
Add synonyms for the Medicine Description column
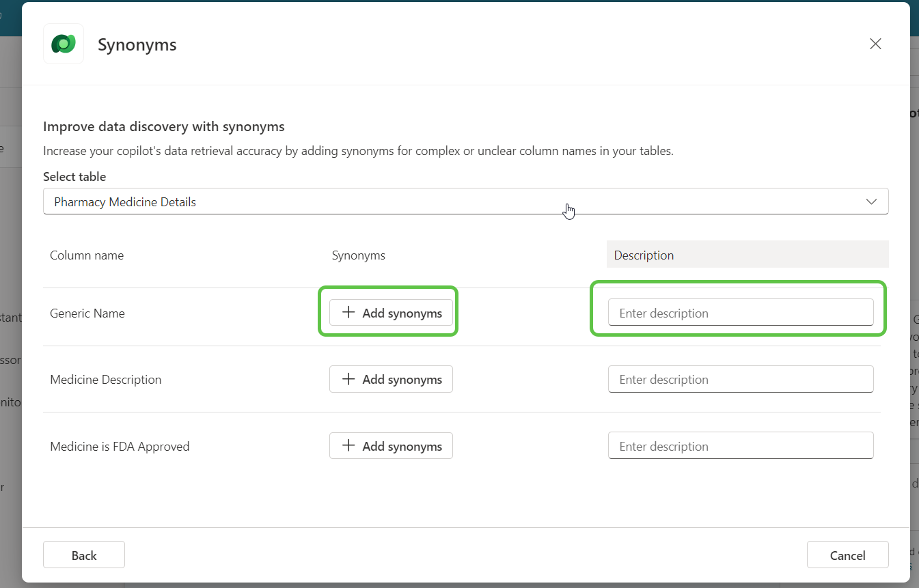pos(391,379)
